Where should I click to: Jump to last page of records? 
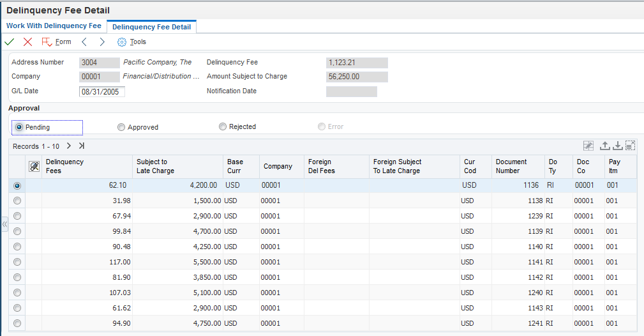pyautogui.click(x=82, y=146)
